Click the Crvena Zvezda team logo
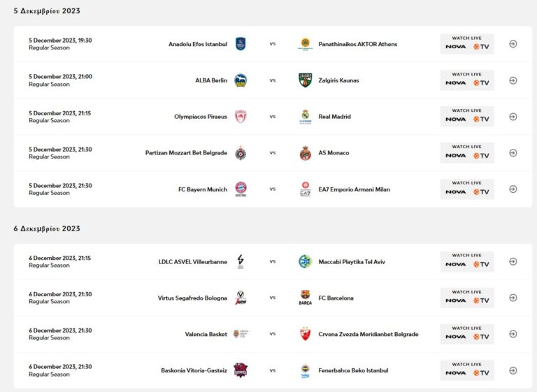The height and width of the screenshot is (392, 537). point(305,334)
